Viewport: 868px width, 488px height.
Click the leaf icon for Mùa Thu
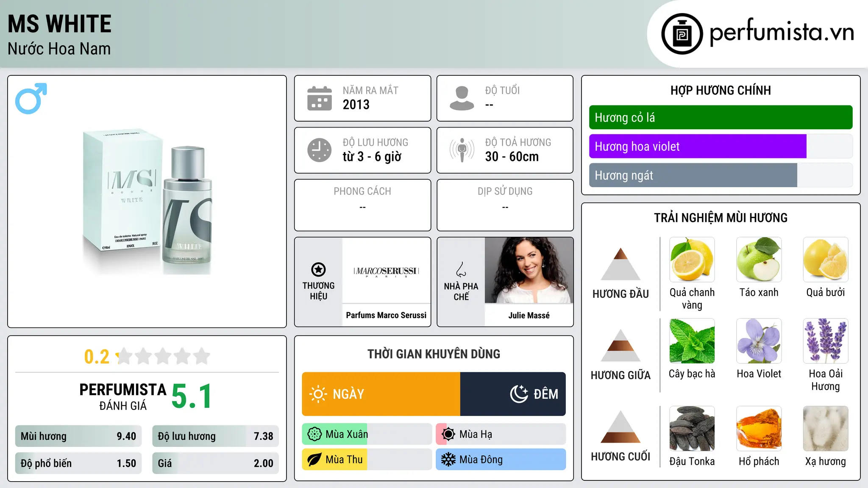pos(314,460)
